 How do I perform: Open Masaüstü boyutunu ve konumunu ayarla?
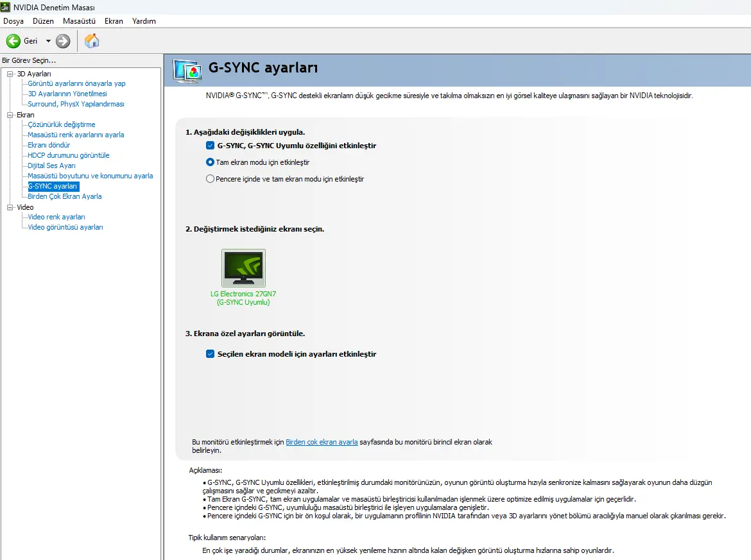coord(90,176)
